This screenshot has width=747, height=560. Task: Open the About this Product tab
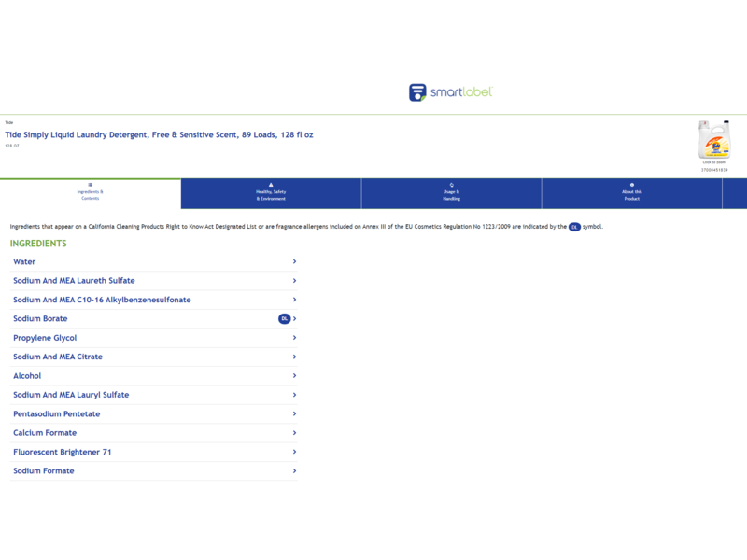(632, 195)
